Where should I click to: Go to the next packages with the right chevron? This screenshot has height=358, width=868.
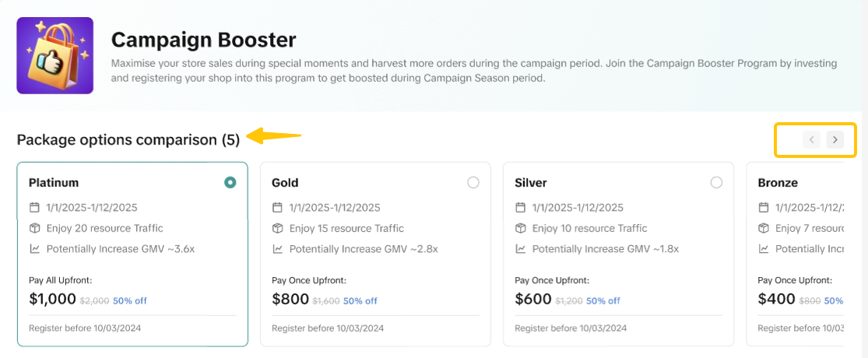coord(835,140)
